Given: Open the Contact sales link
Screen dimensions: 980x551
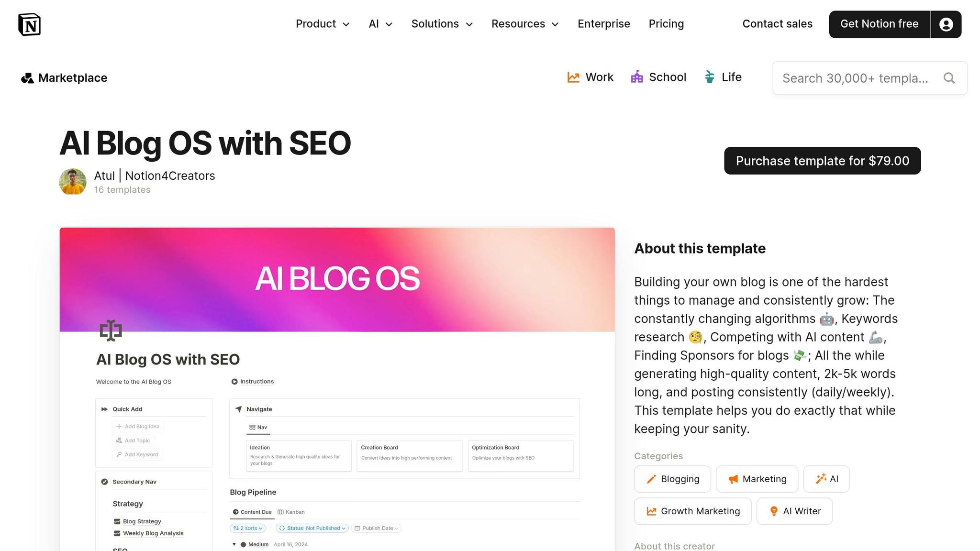Looking at the screenshot, I should click(x=777, y=24).
